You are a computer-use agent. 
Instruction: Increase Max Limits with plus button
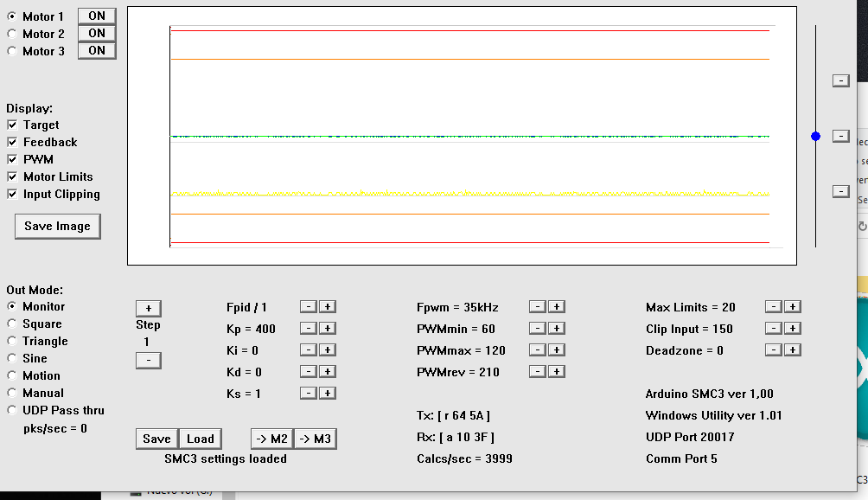(x=792, y=307)
